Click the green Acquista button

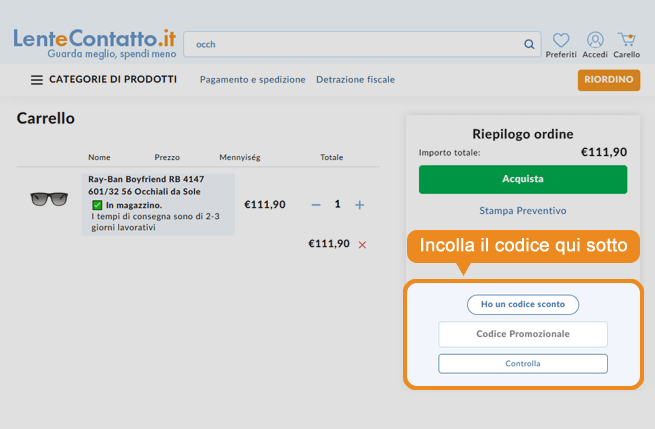pyautogui.click(x=522, y=179)
